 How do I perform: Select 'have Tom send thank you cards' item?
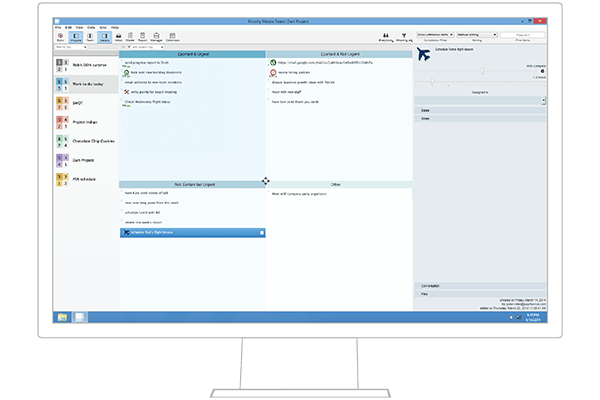295,102
